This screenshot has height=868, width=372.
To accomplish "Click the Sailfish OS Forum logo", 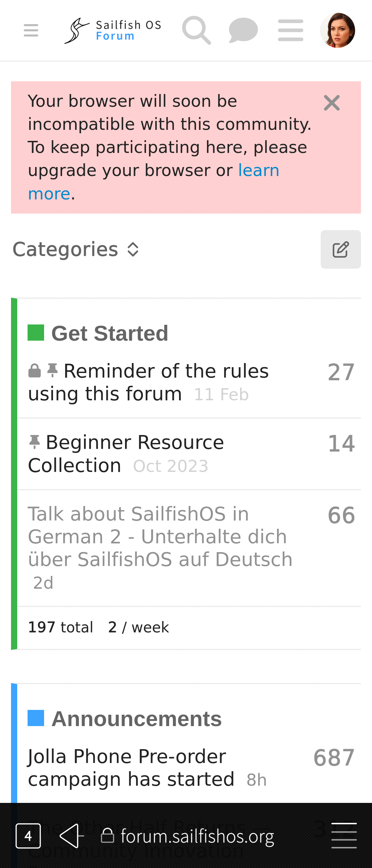I will click(x=113, y=31).
